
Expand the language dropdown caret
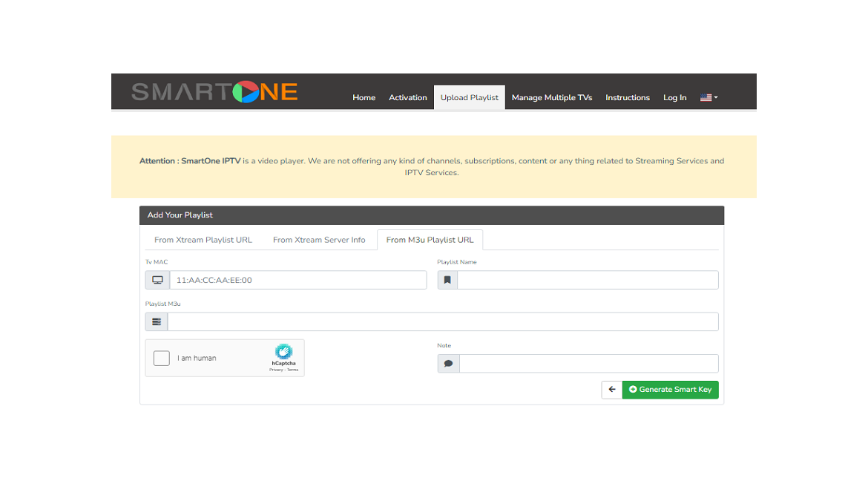(x=716, y=98)
